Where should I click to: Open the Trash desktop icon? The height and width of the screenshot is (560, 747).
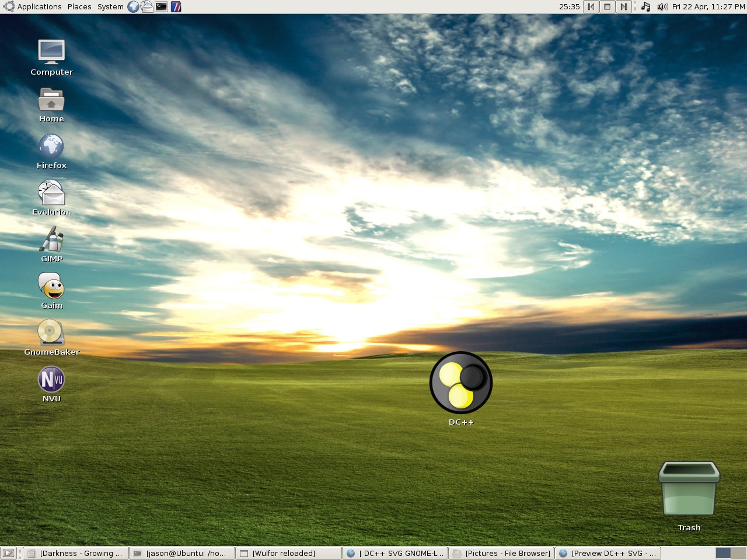689,496
